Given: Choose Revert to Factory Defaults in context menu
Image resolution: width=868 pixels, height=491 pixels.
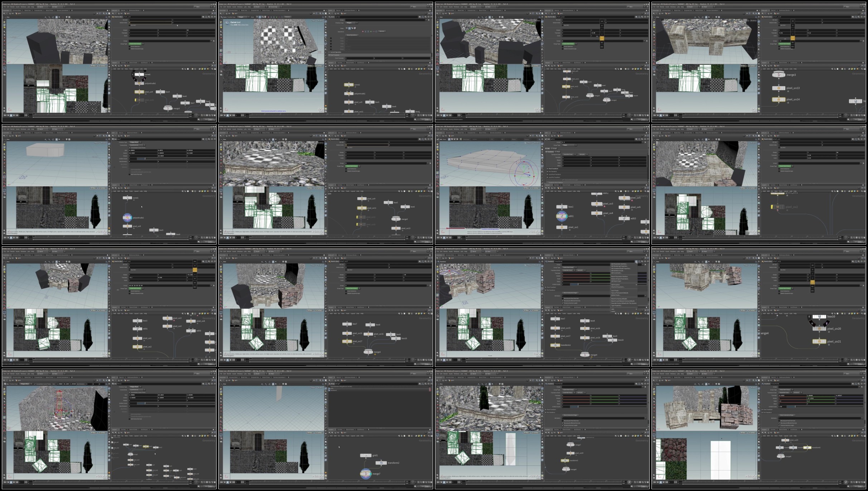Looking at the screenshot, I should [x=619, y=299].
